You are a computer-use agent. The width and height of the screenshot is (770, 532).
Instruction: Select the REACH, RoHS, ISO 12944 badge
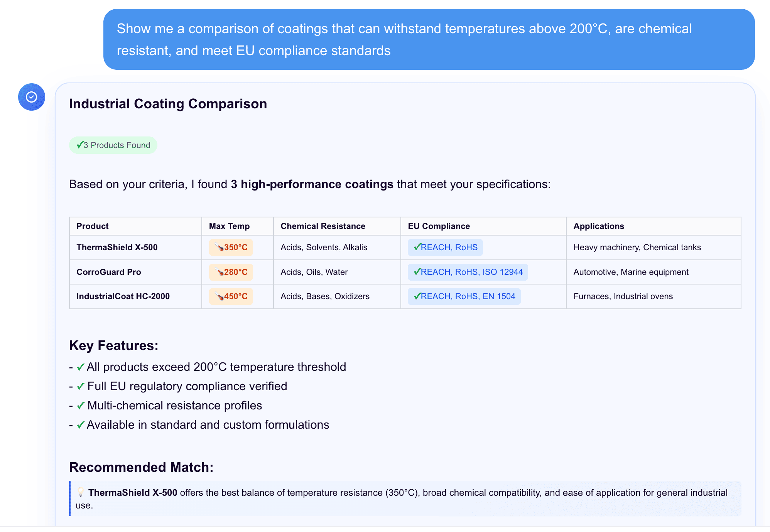[468, 272]
